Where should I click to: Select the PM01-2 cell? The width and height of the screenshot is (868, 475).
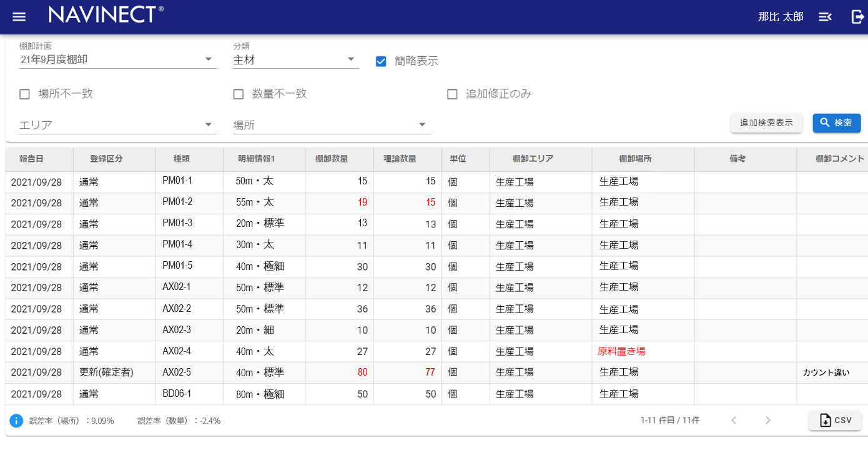click(189, 202)
